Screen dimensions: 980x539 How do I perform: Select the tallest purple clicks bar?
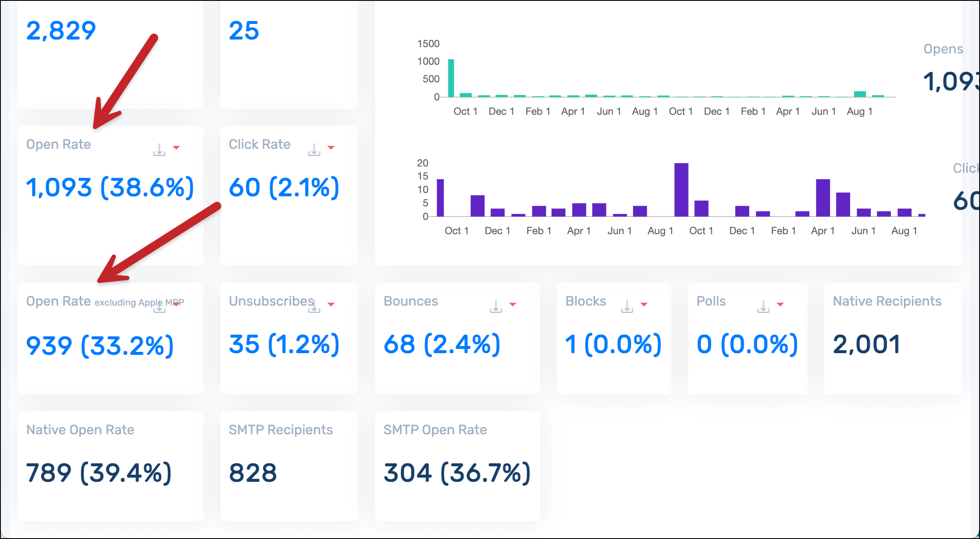coord(681,190)
